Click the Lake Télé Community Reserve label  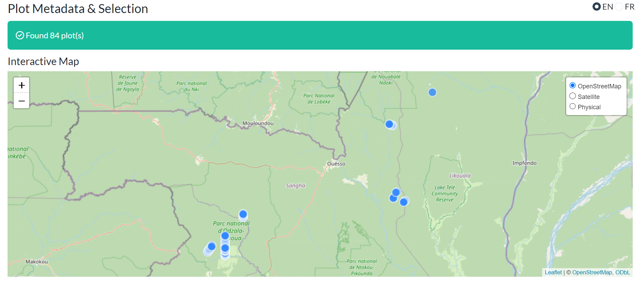click(x=445, y=194)
